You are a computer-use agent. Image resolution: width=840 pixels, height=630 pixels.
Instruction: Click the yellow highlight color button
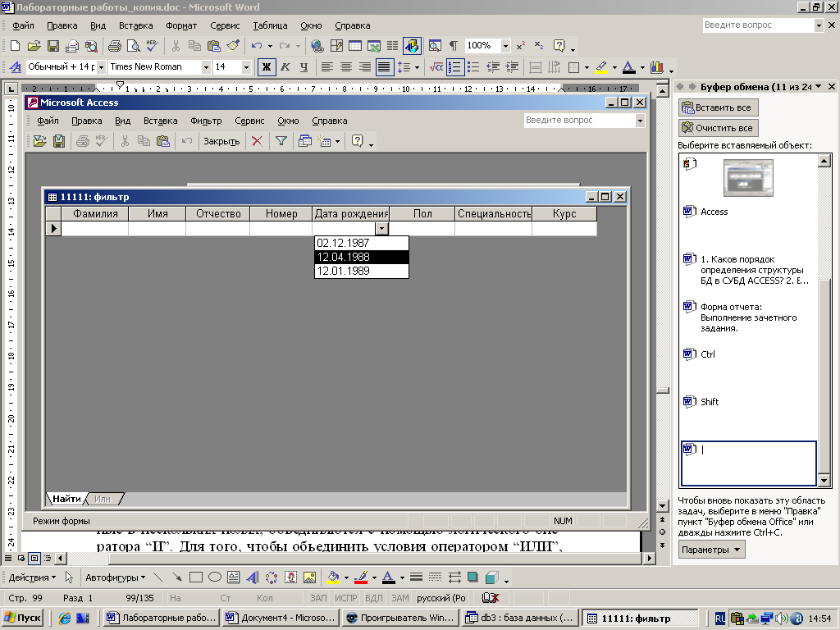click(x=601, y=67)
